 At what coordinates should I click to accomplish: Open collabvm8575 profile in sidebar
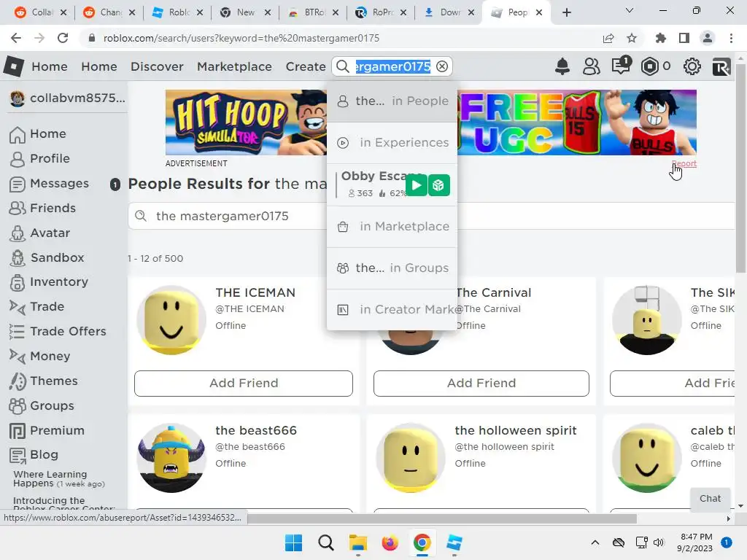coord(67,98)
